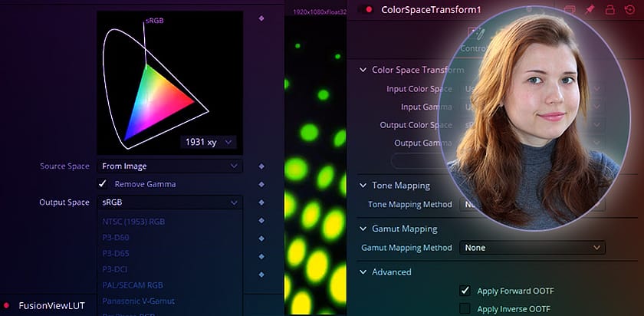Toggle the red enable switch beside ColorSpaceTransform1
Image resolution: width=644 pixels, height=316 pixels.
(365, 9)
